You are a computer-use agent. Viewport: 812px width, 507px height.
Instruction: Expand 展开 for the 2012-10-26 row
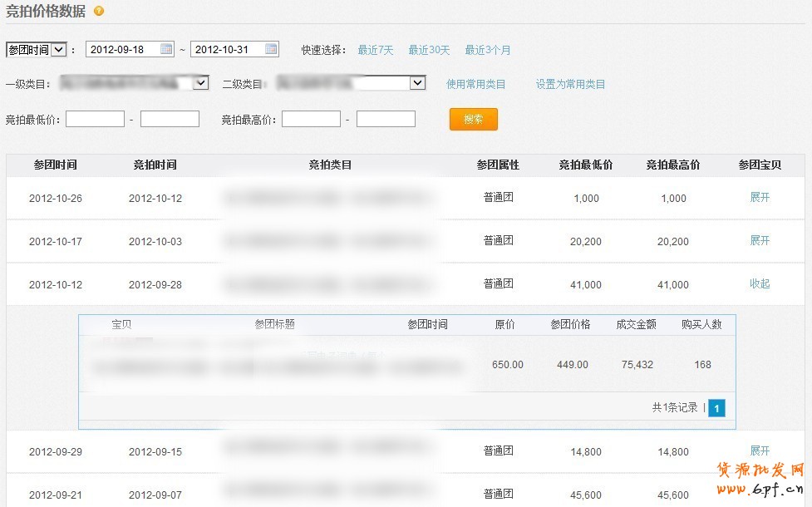760,198
